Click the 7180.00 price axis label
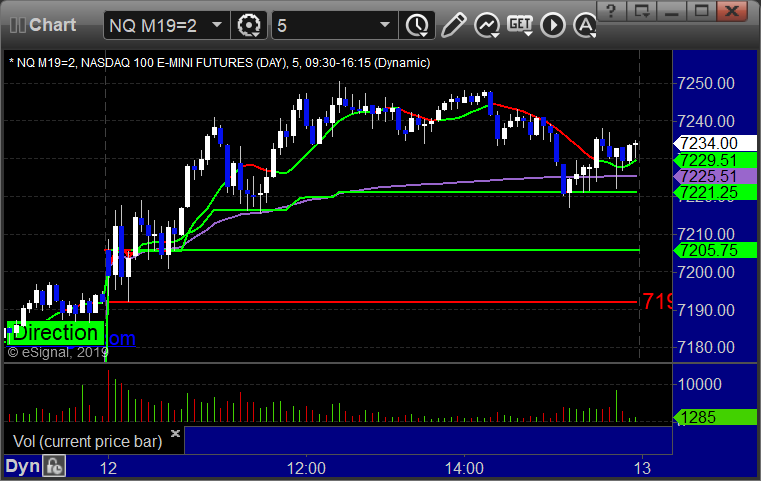 click(706, 348)
